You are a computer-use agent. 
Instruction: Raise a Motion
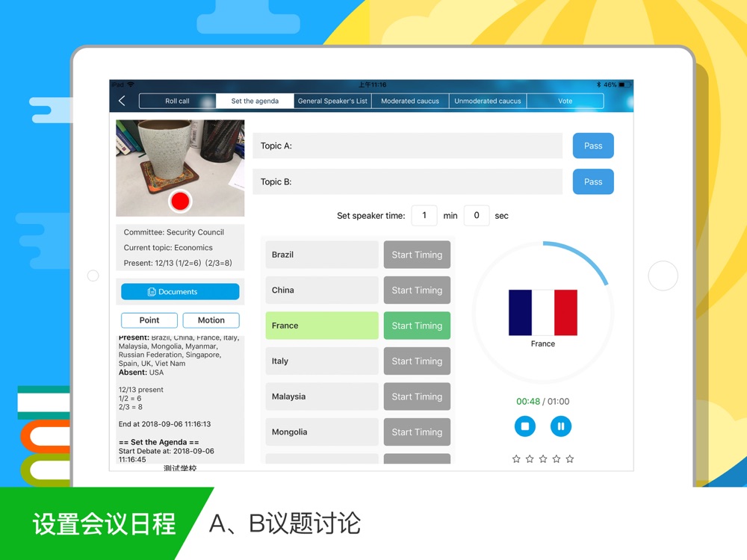[211, 320]
